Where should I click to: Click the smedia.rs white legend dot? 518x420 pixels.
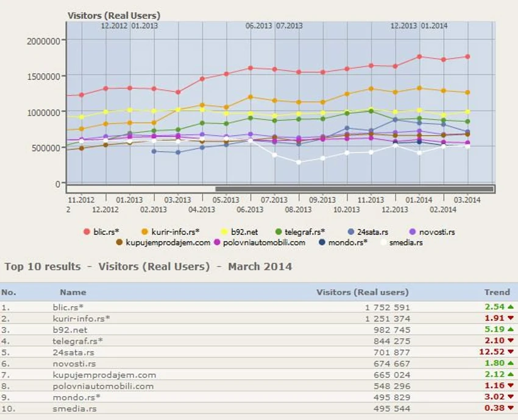[383, 242]
